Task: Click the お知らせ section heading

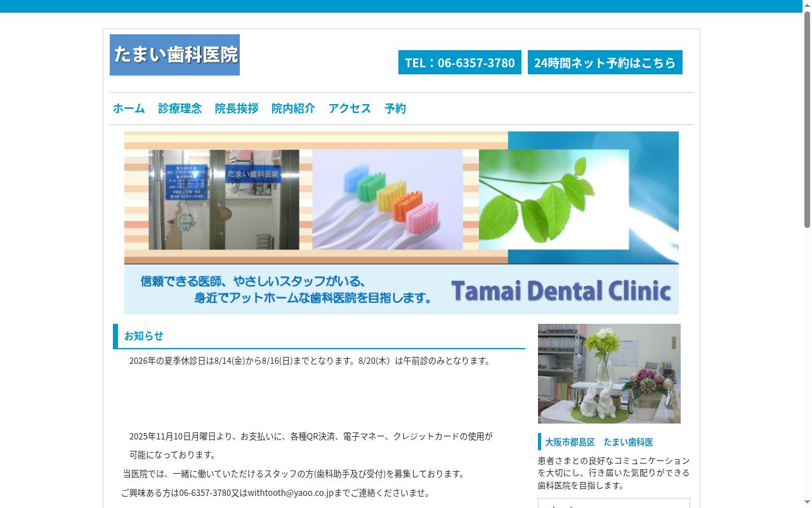Action: [319, 336]
